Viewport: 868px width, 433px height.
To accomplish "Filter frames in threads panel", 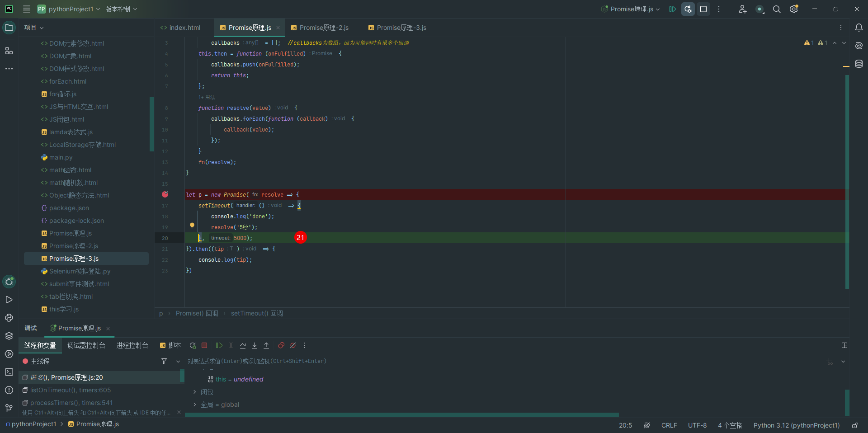I will point(164,361).
